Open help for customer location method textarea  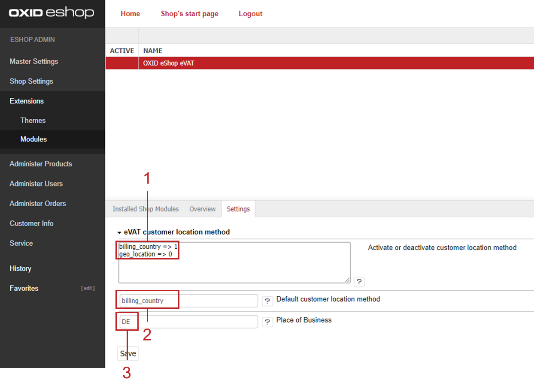359,282
